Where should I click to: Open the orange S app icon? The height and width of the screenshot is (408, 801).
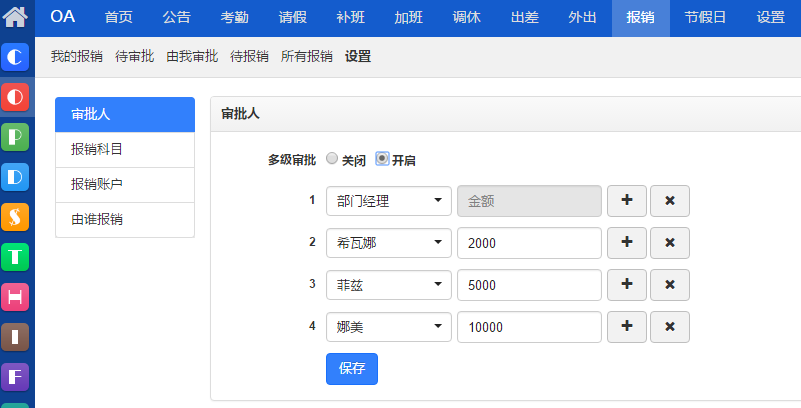pos(15,216)
